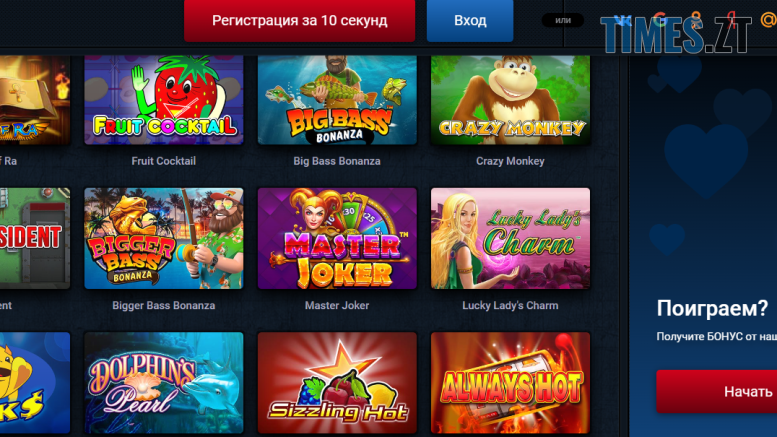Click the 'Crazy Monkey' title link
777x437 pixels.
click(510, 161)
